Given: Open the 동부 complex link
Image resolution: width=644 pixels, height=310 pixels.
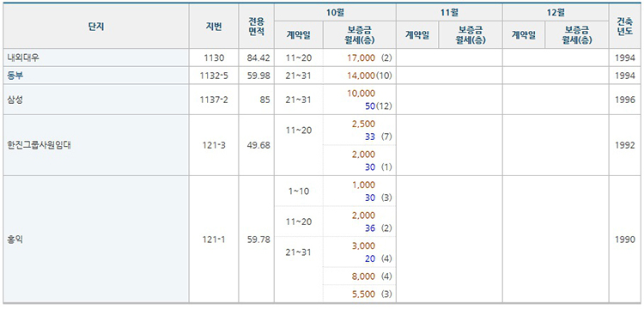Looking at the screenshot, I should click(x=15, y=76).
